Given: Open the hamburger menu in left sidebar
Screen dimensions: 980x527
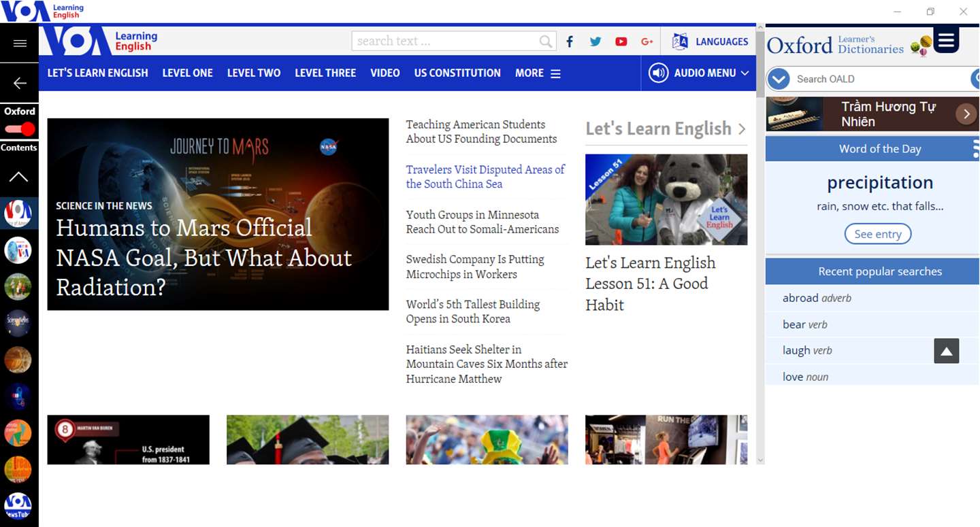Looking at the screenshot, I should [x=20, y=44].
